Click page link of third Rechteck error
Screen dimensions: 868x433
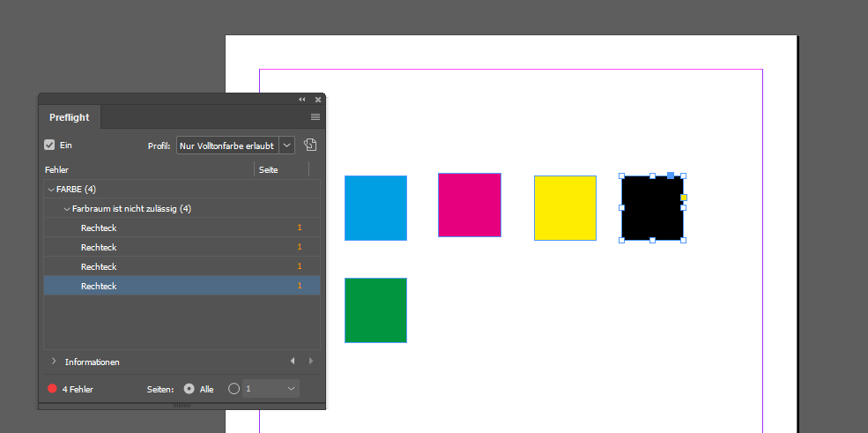point(300,267)
